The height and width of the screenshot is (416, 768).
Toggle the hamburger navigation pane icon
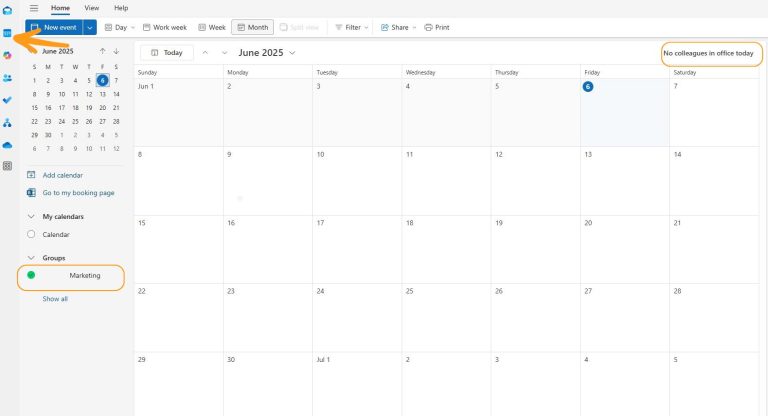click(x=34, y=8)
